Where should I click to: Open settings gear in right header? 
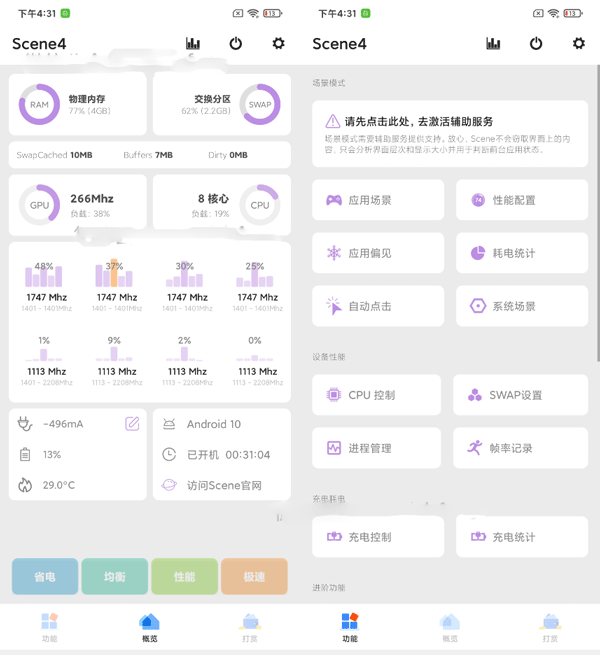(x=579, y=44)
